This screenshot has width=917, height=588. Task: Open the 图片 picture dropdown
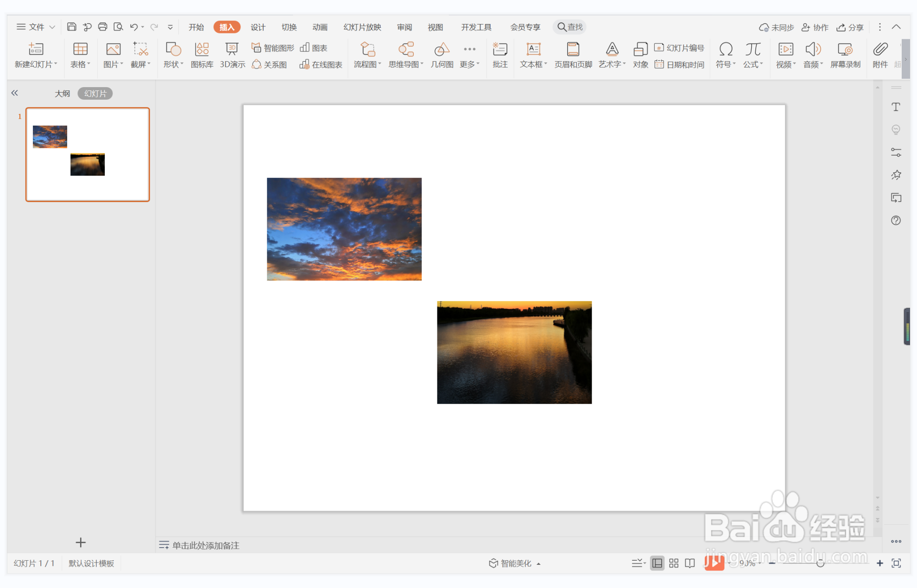click(113, 64)
